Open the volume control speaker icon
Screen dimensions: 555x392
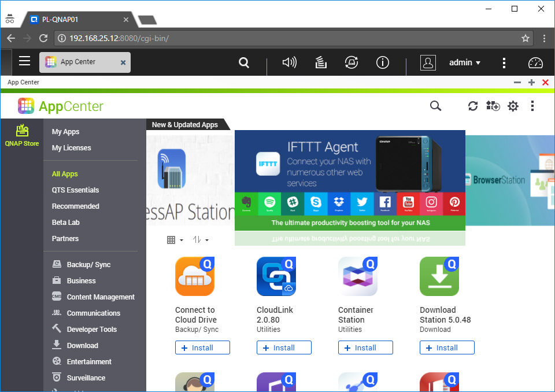pyautogui.click(x=289, y=62)
